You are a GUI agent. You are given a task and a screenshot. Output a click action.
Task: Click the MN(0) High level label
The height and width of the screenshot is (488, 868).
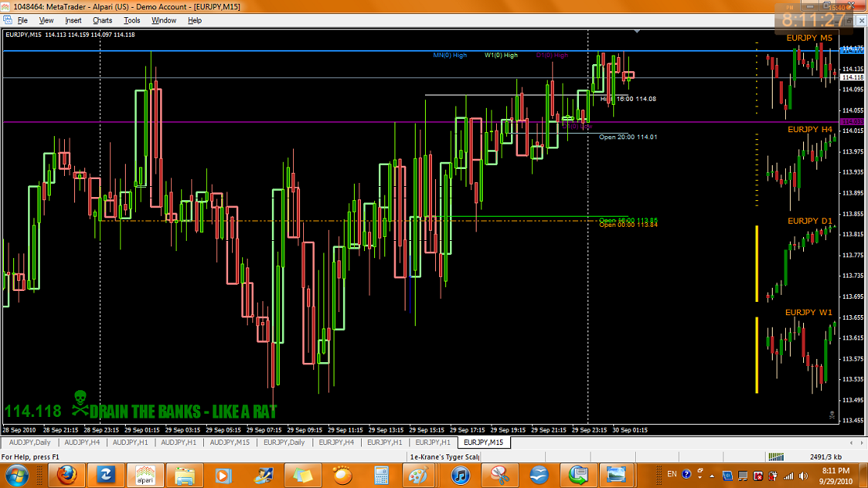449,56
